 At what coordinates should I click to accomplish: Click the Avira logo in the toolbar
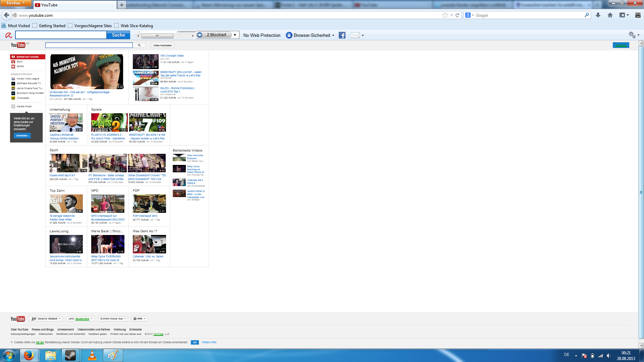(x=9, y=35)
